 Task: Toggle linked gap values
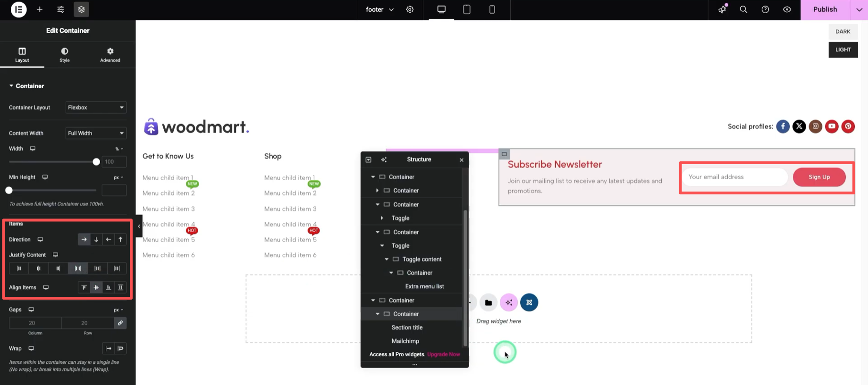coord(120,323)
